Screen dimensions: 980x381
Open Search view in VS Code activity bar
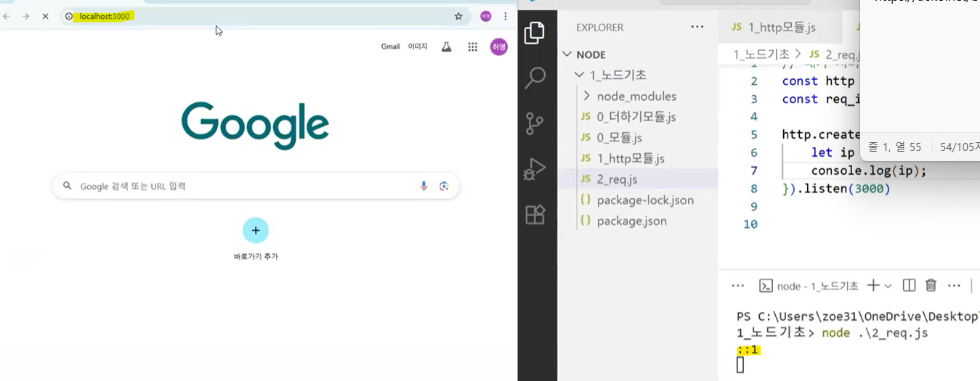535,78
